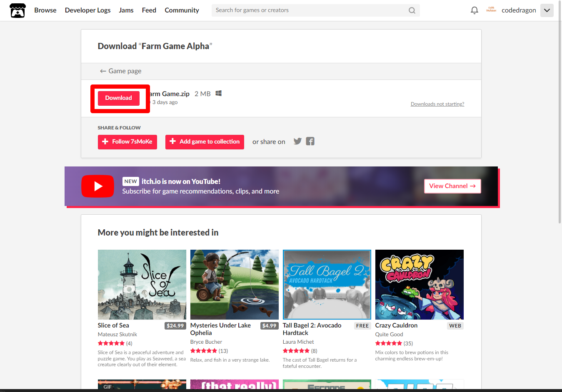
Task: Click Mysteries Under Lake Ophelia star rating
Action: click(x=204, y=351)
